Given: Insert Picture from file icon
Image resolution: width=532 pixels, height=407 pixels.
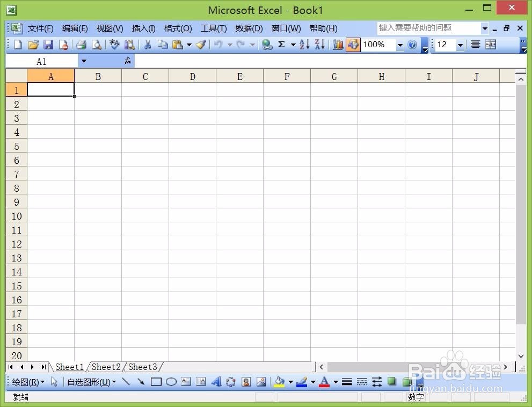Looking at the screenshot, I should tap(261, 382).
